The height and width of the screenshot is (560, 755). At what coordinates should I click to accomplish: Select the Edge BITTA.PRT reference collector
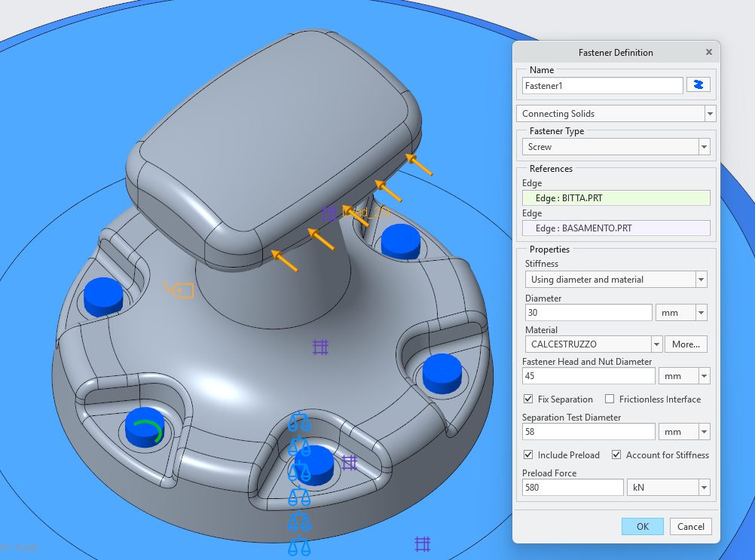[616, 197]
